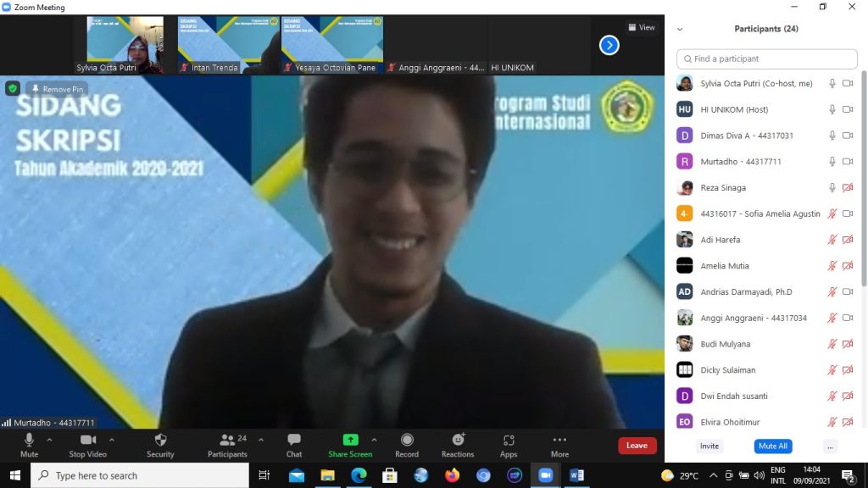Click Mute All button
The width and height of the screenshot is (868, 488).
pos(773,446)
